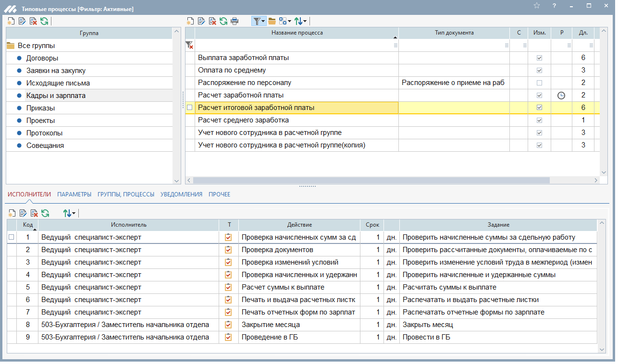Click the down scroll arrow of group list
This screenshot has width=618, height=364.
[176, 181]
